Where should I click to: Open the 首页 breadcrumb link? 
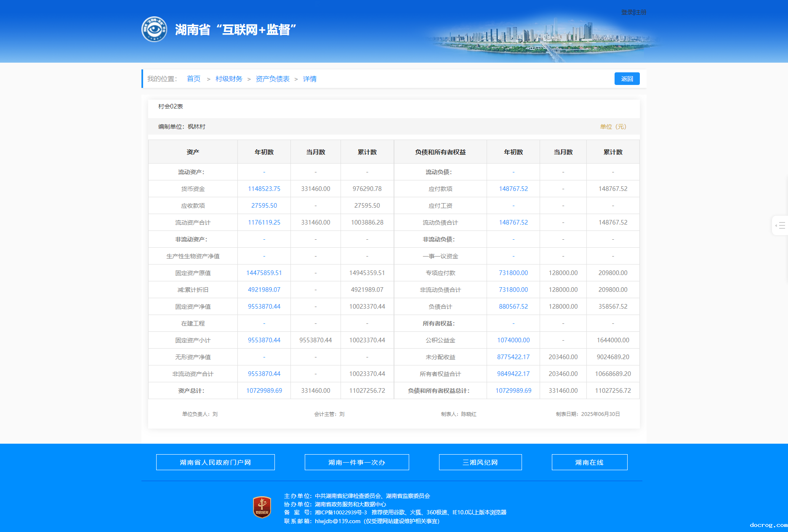[x=193, y=79]
